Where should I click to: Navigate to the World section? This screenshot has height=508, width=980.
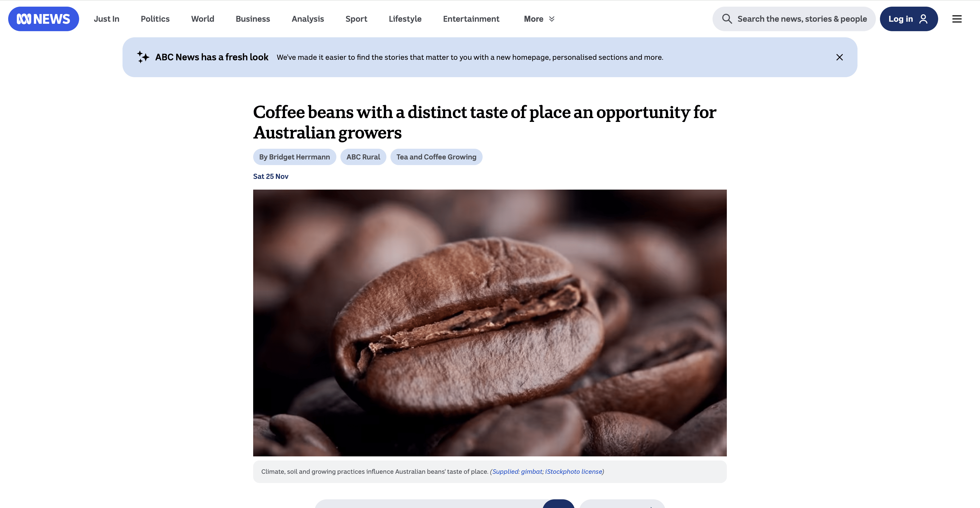[x=202, y=19]
